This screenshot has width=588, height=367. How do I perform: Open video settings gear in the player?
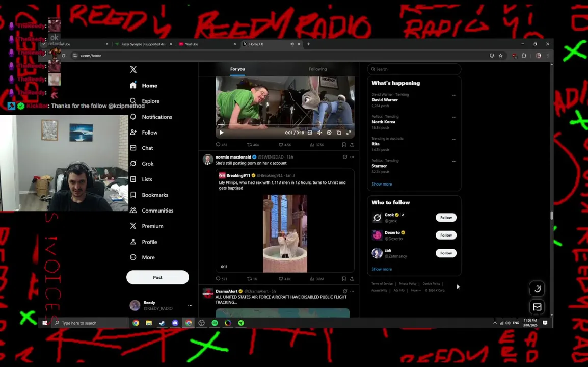329,133
